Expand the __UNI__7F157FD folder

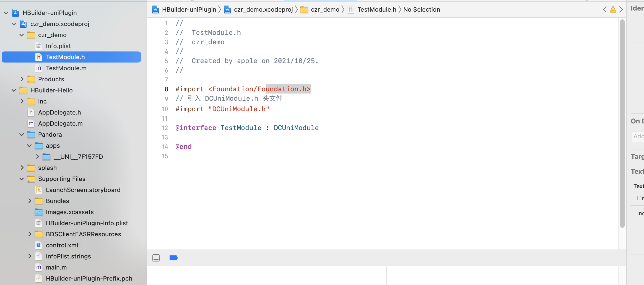pyautogui.click(x=37, y=157)
